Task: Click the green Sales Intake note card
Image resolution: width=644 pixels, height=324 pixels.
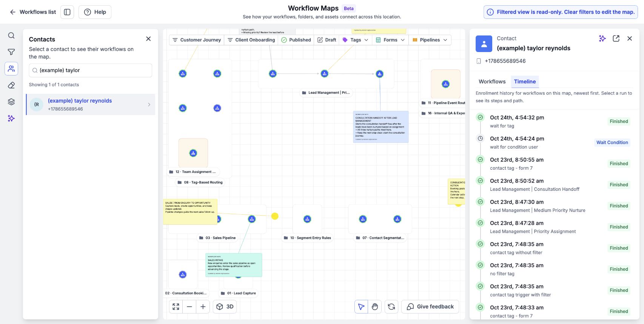Action: click(x=234, y=265)
